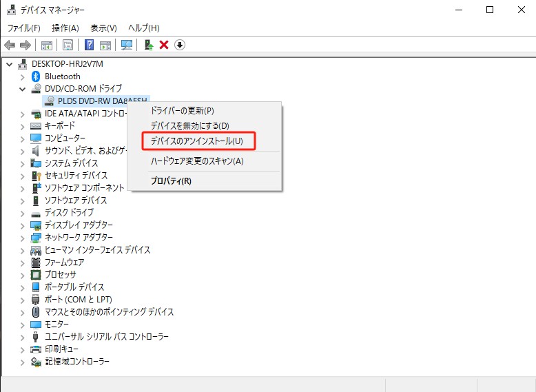Click the Device Manager title bar icon
Image resolution: width=536 pixels, height=392 pixels.
pos(11,10)
